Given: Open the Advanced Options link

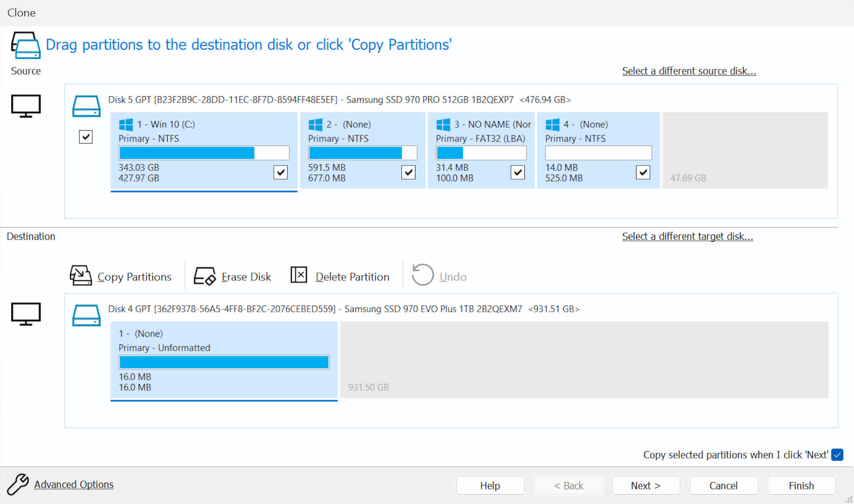Looking at the screenshot, I should pyautogui.click(x=74, y=484).
